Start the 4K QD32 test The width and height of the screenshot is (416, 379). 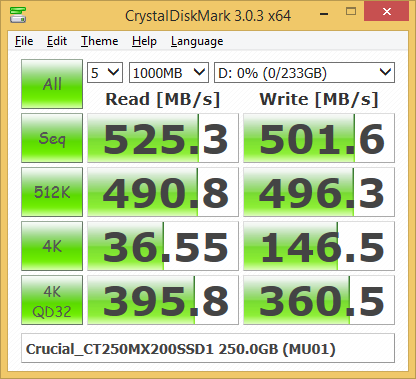pos(52,300)
